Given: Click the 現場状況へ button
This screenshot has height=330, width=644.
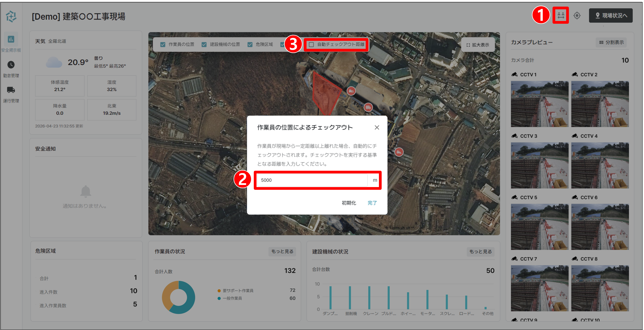Looking at the screenshot, I should tap(611, 16).
